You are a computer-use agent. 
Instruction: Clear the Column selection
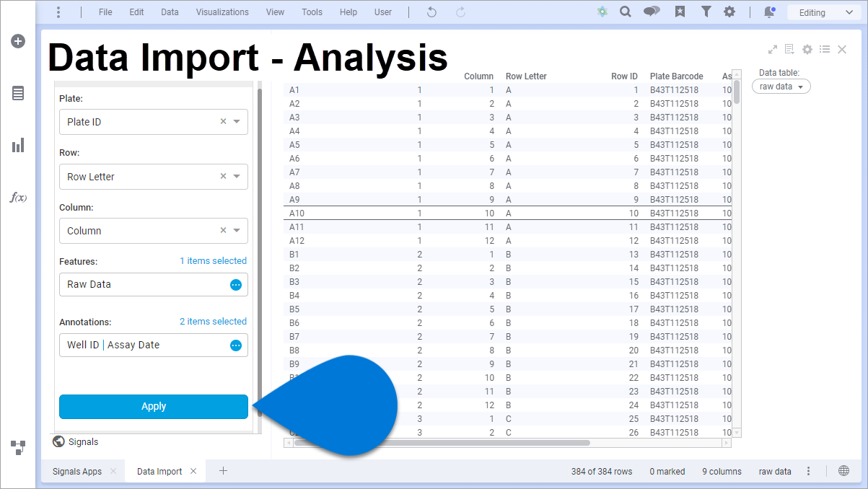coord(223,230)
